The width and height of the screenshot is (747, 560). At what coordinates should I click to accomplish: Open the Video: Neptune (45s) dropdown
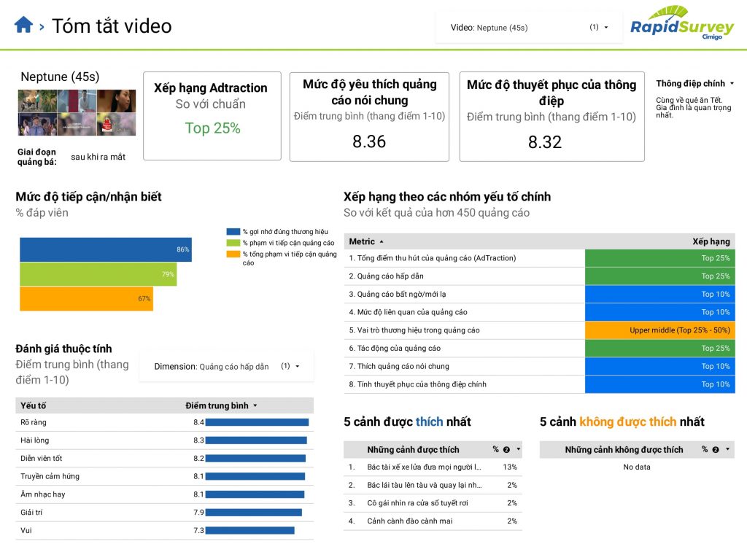(x=529, y=28)
